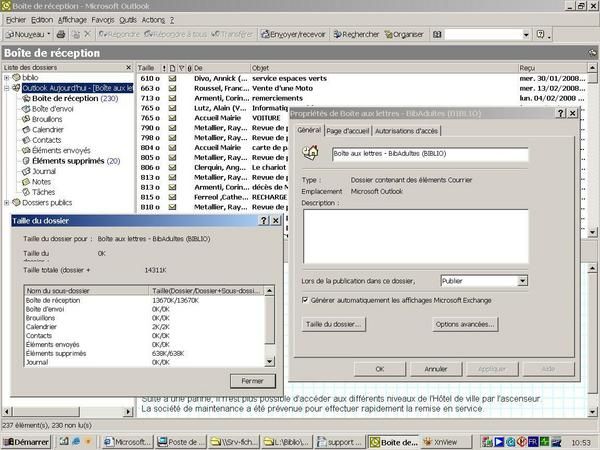Sort by importance column header icon
The image size is (600, 450).
tap(164, 68)
